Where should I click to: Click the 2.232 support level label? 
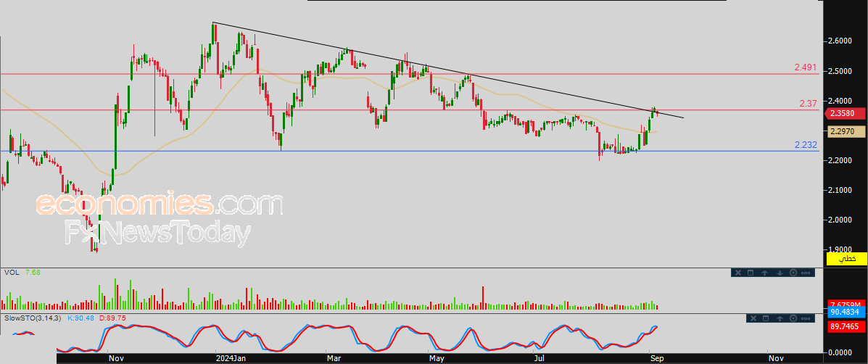pyautogui.click(x=806, y=144)
